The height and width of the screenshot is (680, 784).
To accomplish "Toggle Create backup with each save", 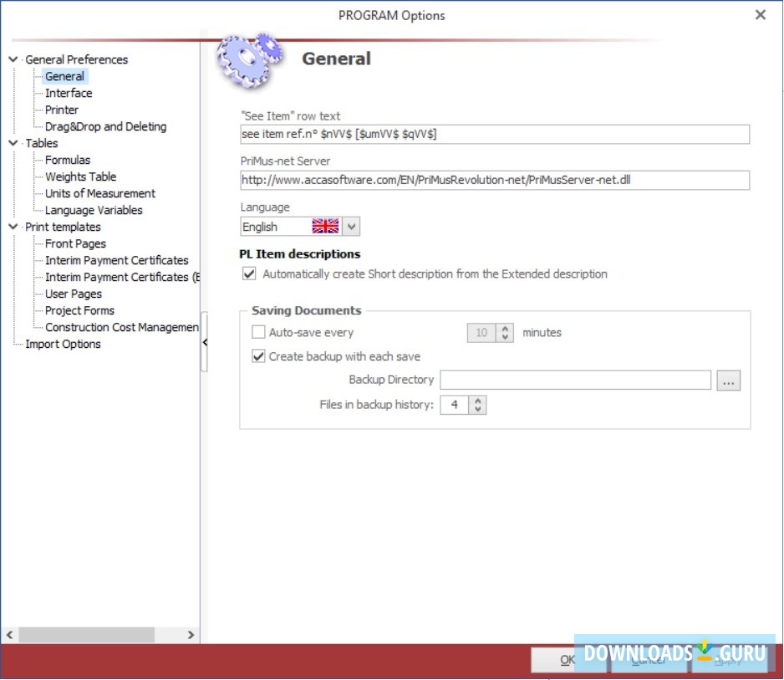I will tap(258, 356).
